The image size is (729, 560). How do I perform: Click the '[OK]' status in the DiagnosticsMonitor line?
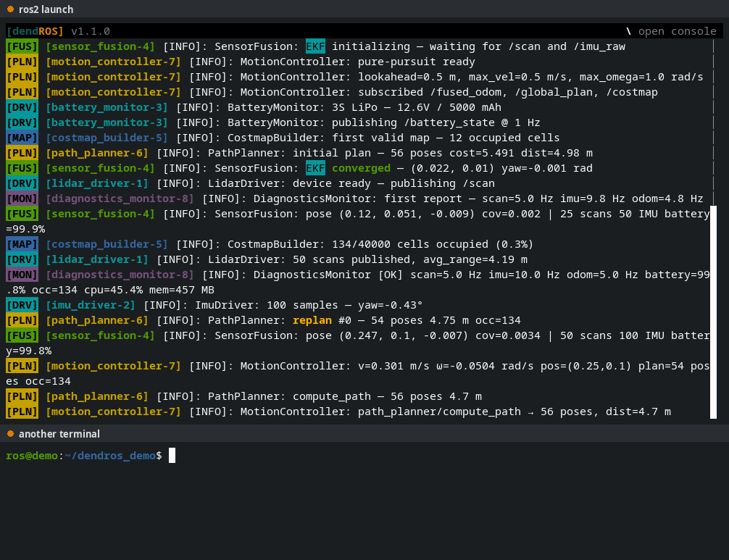tap(391, 275)
